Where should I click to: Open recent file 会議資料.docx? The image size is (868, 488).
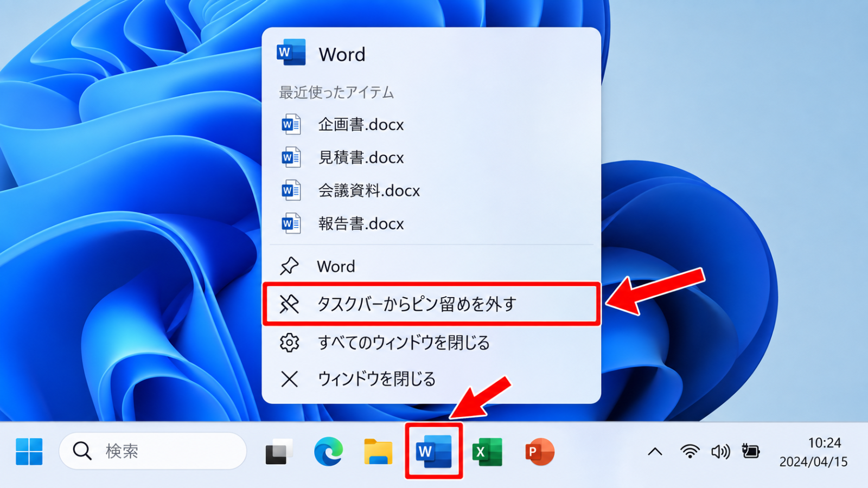[x=431, y=191]
